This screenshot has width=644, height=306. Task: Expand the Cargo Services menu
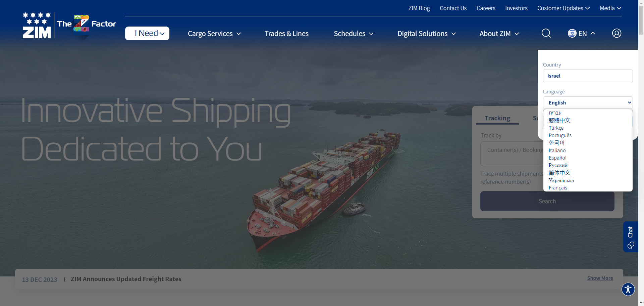pyautogui.click(x=214, y=34)
